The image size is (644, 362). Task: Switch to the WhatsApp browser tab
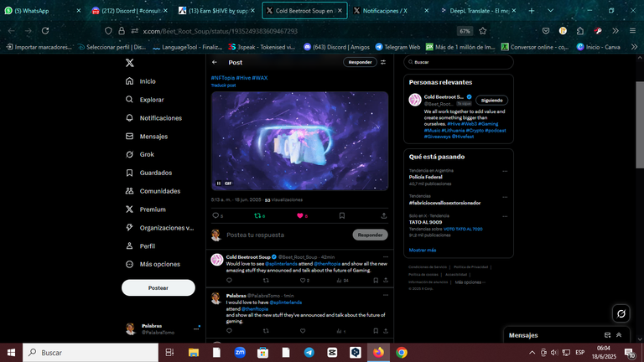tap(42, 11)
